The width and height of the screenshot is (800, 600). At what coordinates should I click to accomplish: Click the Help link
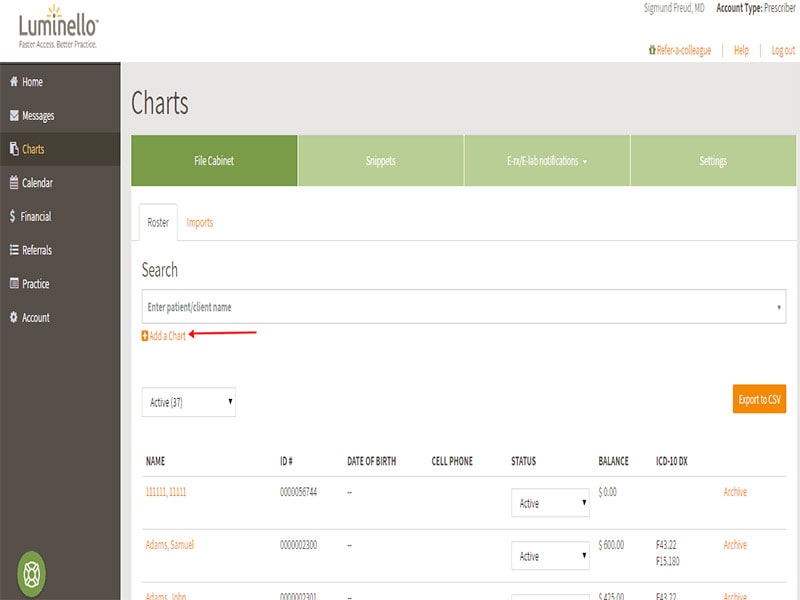pos(741,50)
